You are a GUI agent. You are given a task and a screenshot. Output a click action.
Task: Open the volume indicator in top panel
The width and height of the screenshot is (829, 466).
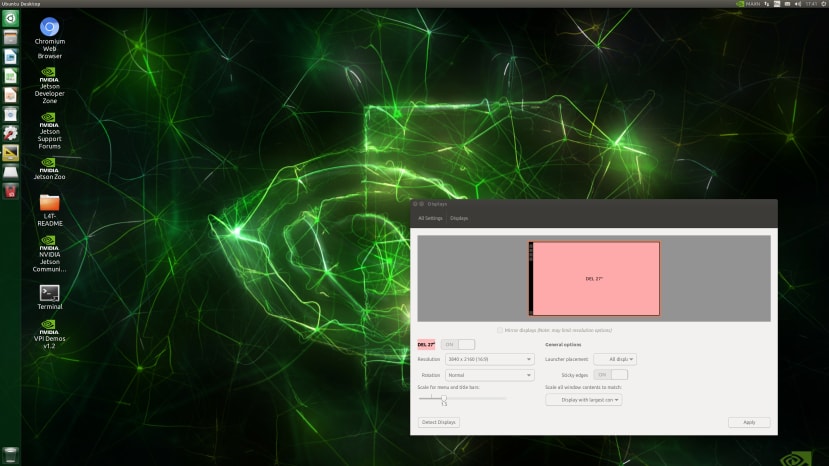click(798, 4)
